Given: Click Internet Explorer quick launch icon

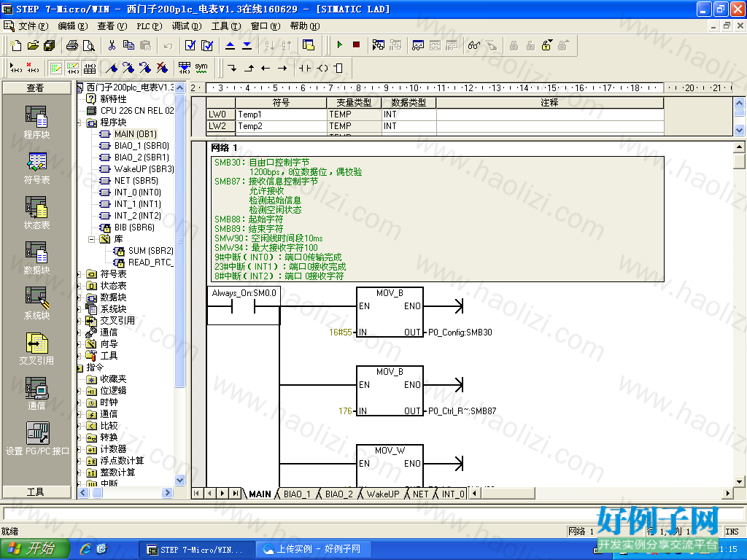Looking at the screenshot, I should pos(86,549).
